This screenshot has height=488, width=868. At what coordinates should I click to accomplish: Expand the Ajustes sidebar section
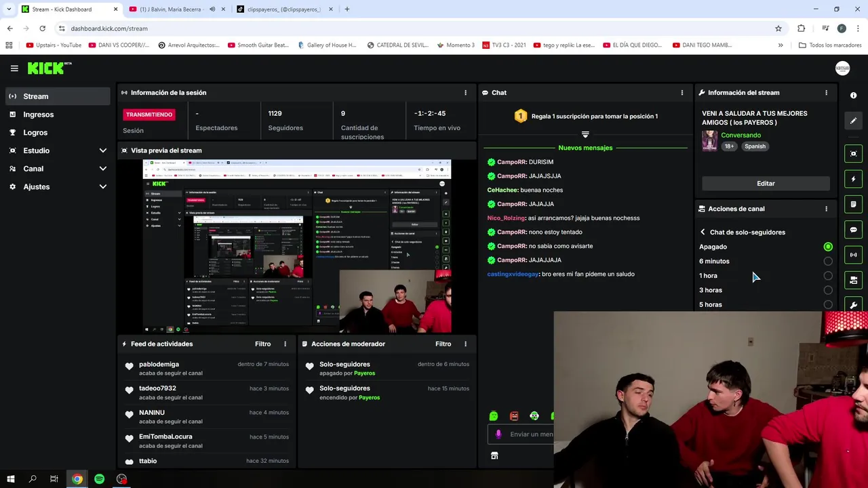pyautogui.click(x=103, y=187)
